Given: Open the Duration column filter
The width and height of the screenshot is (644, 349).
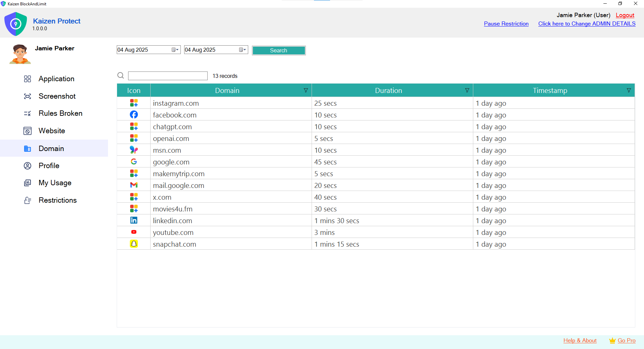Looking at the screenshot, I should click(467, 91).
